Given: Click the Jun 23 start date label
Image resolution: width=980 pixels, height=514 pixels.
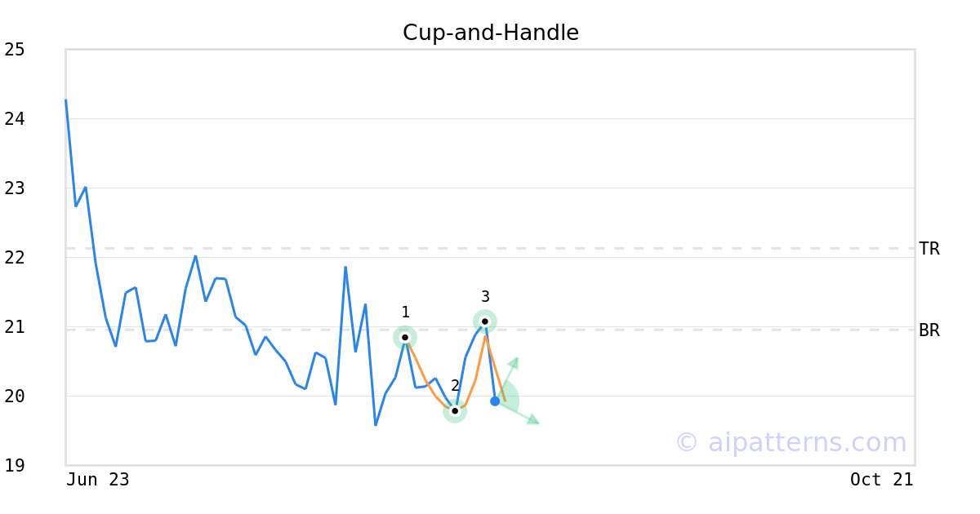Looking at the screenshot, I should tap(98, 480).
